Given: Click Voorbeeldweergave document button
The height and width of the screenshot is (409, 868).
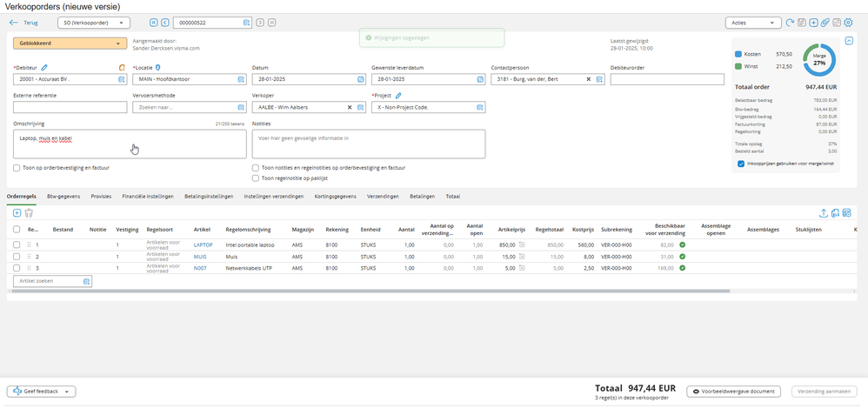Looking at the screenshot, I should click(733, 392).
